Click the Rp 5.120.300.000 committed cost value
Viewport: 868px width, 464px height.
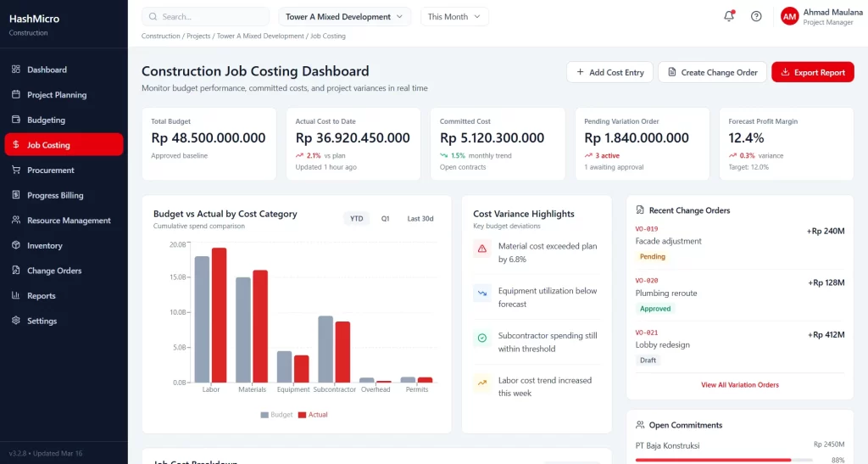tap(492, 138)
